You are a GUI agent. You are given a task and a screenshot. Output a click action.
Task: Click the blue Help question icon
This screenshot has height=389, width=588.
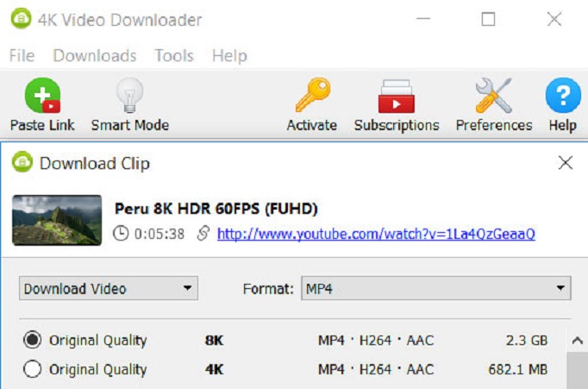pyautogui.click(x=563, y=95)
